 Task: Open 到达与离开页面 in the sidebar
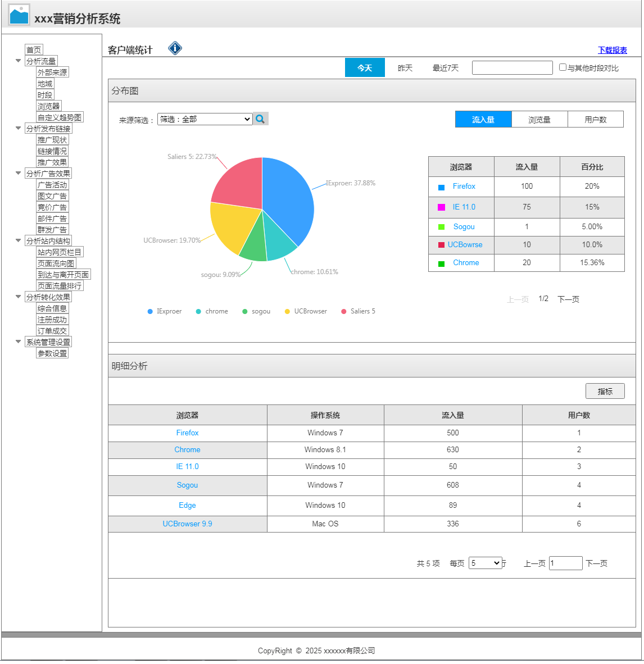[64, 274]
